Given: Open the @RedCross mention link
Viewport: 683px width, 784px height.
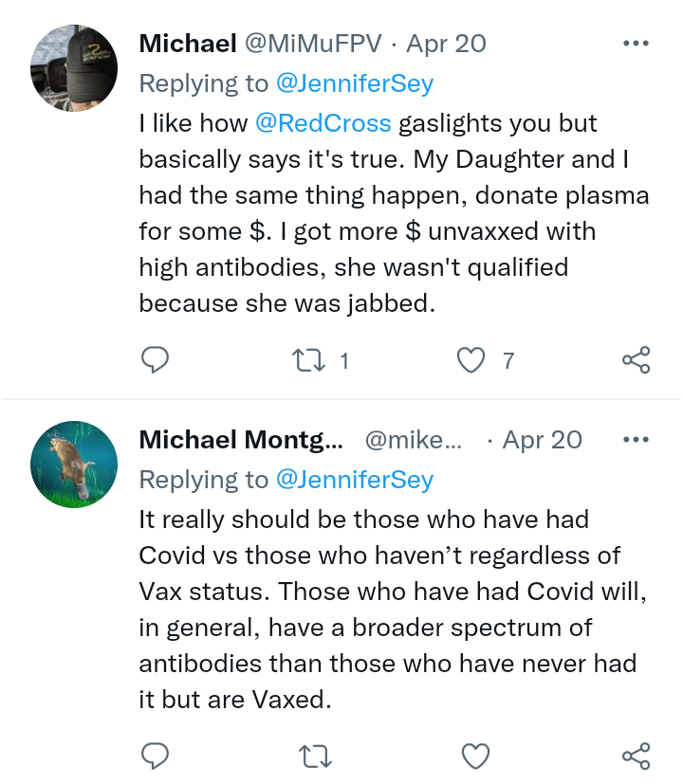Looking at the screenshot, I should click(x=323, y=123).
